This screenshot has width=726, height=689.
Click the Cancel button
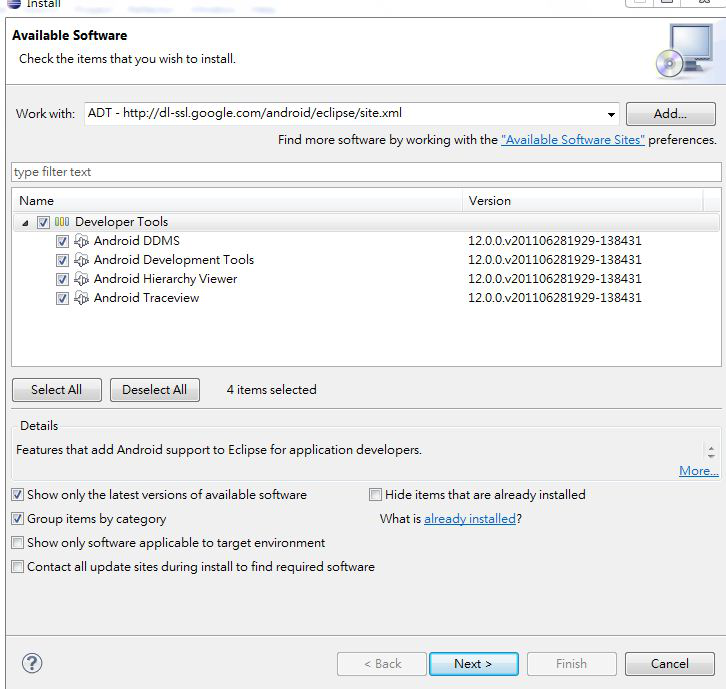pyautogui.click(x=670, y=664)
